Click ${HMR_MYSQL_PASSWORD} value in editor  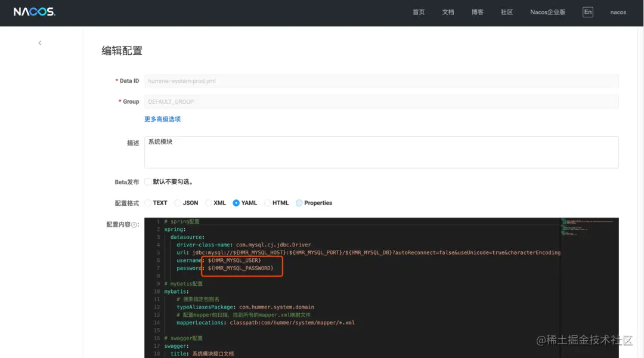[240, 268]
